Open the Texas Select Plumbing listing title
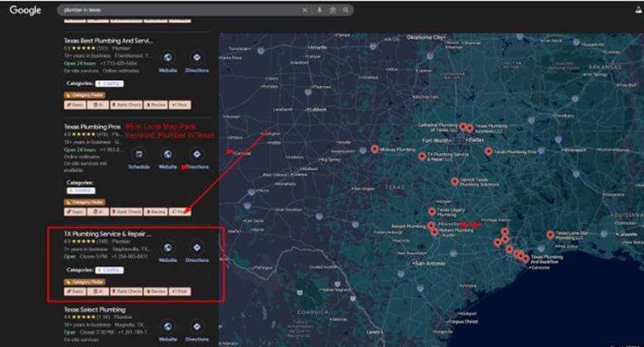 click(95, 309)
